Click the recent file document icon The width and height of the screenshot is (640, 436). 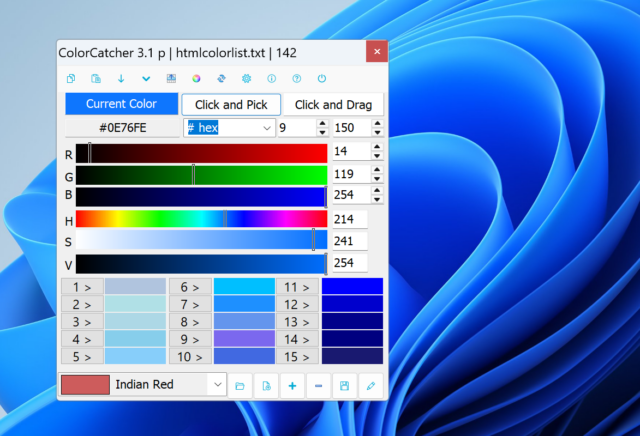tap(266, 385)
